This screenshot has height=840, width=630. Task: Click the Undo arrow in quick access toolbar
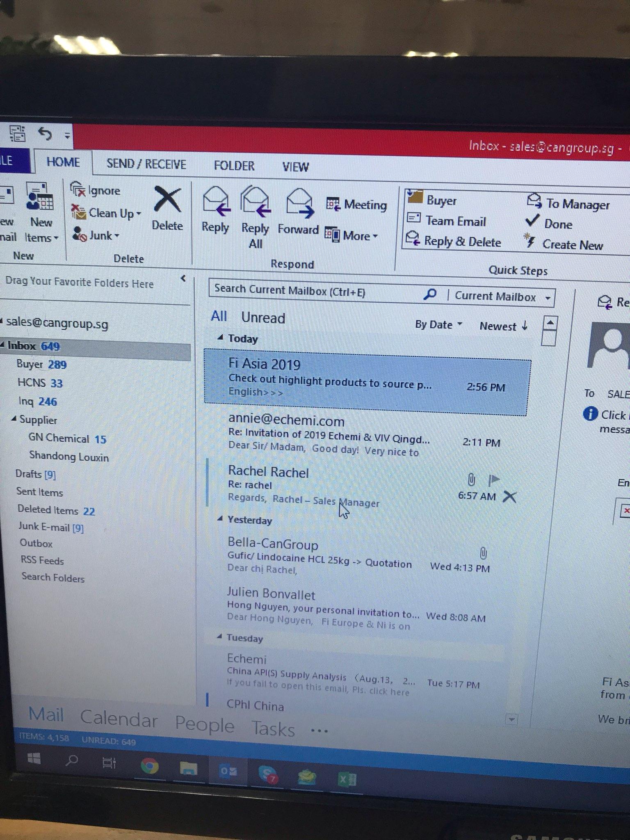[x=46, y=133]
